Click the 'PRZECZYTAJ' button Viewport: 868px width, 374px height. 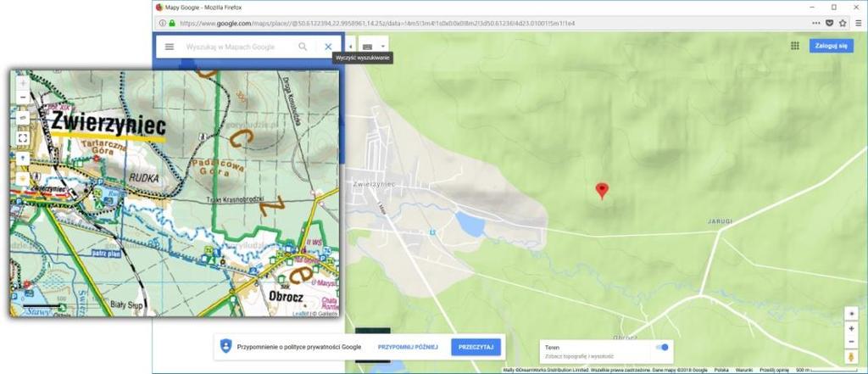tap(476, 347)
